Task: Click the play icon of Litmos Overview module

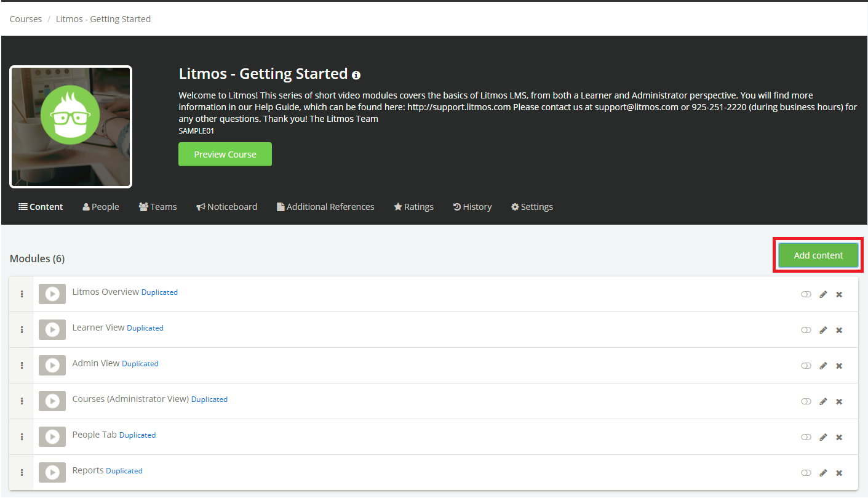Action: coord(52,294)
